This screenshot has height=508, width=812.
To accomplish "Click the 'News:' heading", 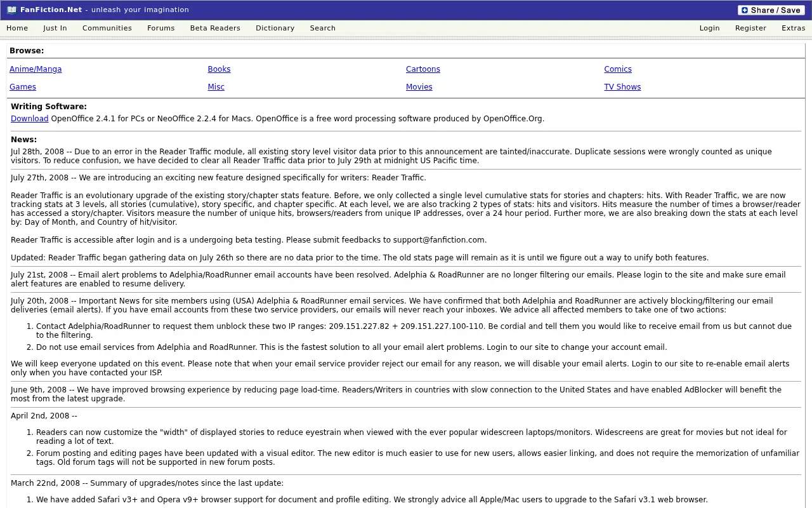I will click(x=23, y=140).
